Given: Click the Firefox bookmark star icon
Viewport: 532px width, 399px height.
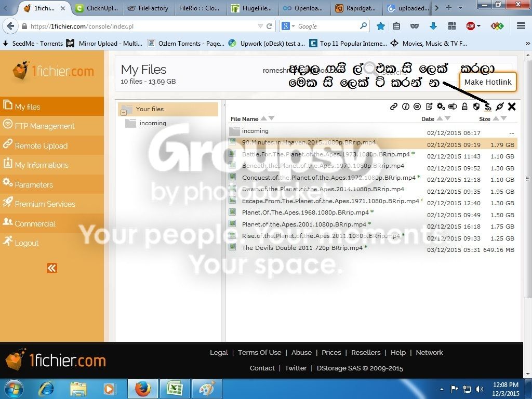Looking at the screenshot, I should click(381, 26).
